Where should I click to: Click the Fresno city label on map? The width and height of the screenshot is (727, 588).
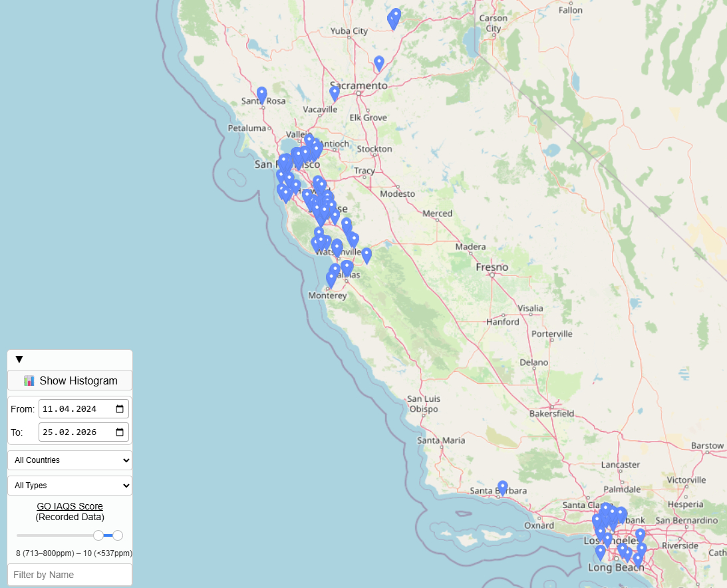tap(492, 267)
